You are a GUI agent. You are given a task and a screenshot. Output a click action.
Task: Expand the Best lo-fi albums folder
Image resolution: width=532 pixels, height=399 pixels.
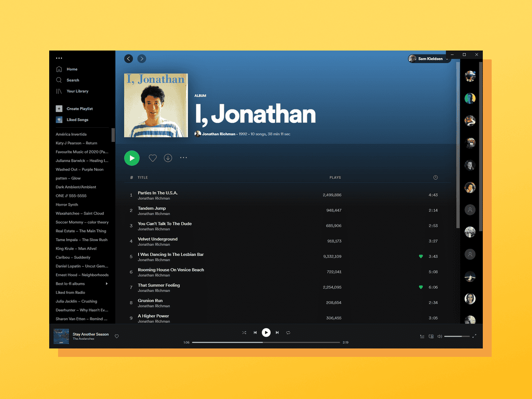click(107, 283)
